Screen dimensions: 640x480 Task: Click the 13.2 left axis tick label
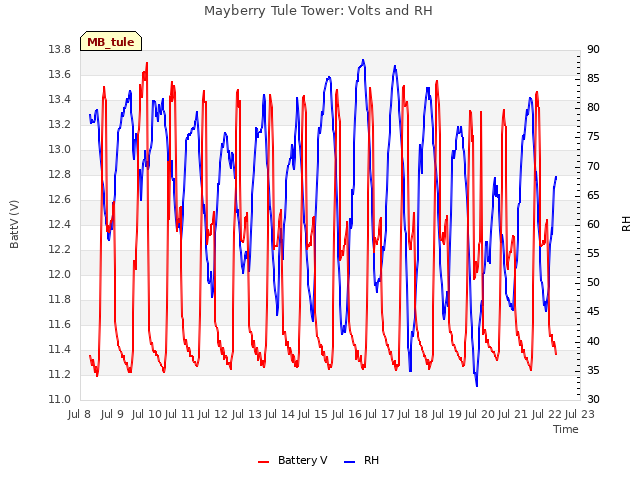tap(60, 124)
